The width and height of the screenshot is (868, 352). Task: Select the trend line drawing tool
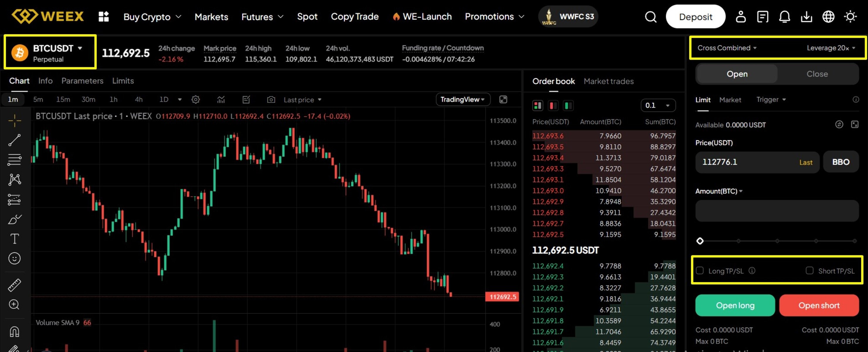coord(14,140)
